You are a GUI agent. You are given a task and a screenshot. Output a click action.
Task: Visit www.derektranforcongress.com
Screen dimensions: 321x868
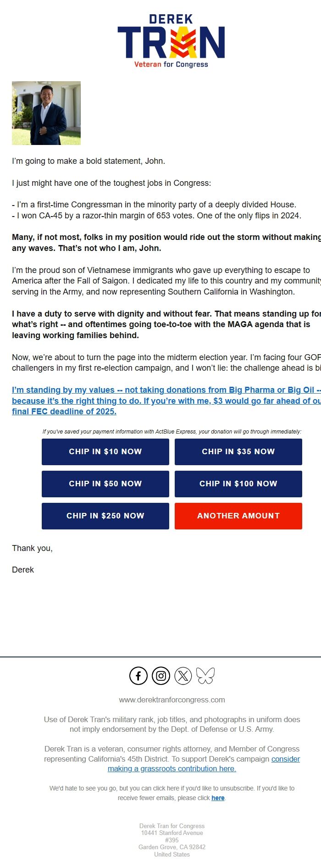click(x=172, y=700)
